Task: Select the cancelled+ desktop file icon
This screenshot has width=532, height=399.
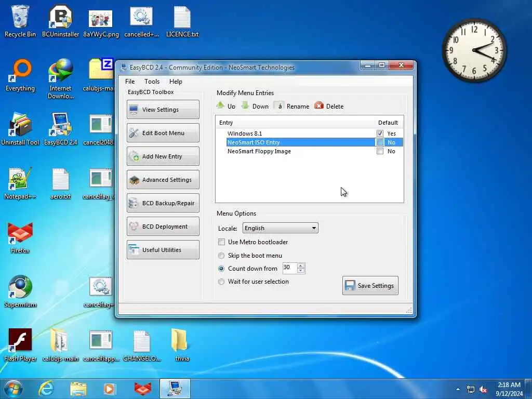Action: (141, 22)
